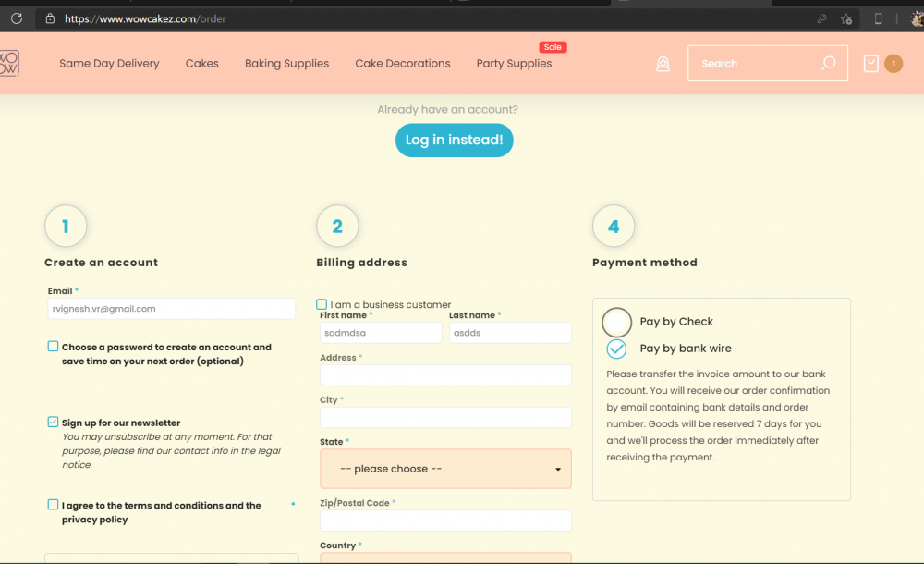Reload the page with the refresh icon
This screenshot has width=924, height=564.
point(16,18)
